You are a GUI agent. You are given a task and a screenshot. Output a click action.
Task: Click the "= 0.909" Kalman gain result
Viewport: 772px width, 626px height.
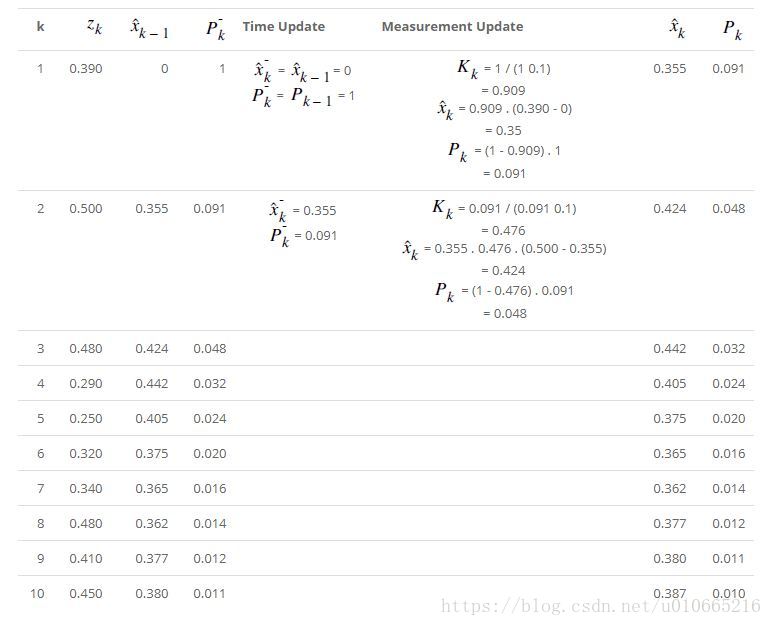tap(503, 90)
